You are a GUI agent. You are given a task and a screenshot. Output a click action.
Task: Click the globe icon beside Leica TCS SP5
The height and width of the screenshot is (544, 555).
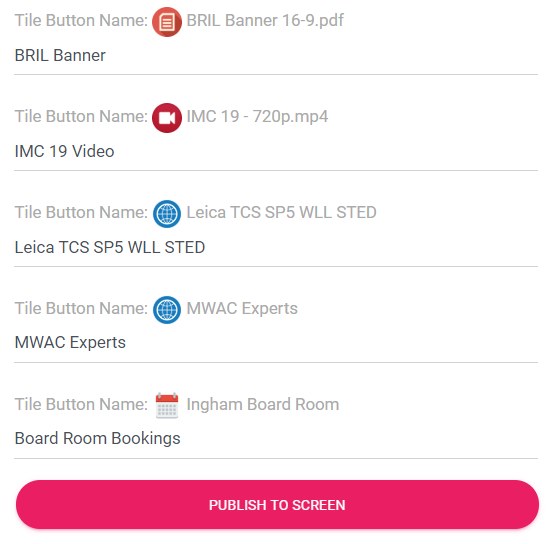pyautogui.click(x=167, y=214)
